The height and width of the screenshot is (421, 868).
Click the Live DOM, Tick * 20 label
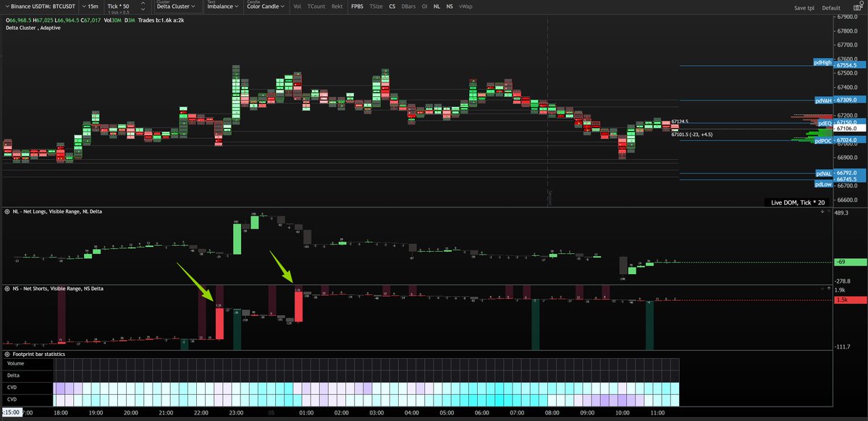click(798, 203)
